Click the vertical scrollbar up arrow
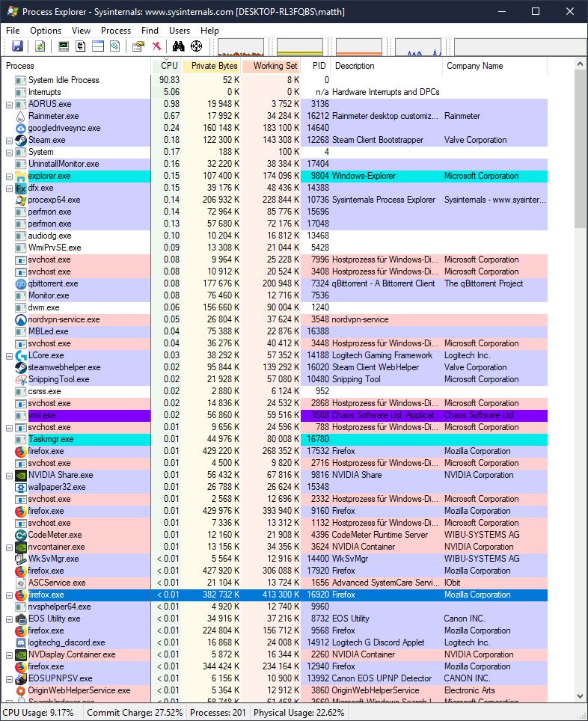The width and height of the screenshot is (588, 721). click(581, 64)
